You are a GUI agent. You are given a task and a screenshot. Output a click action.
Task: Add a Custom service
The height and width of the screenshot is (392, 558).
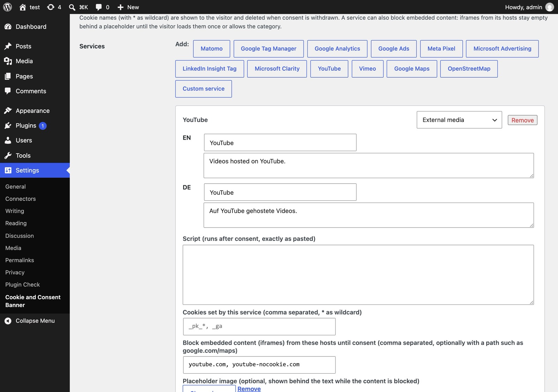[204, 89]
